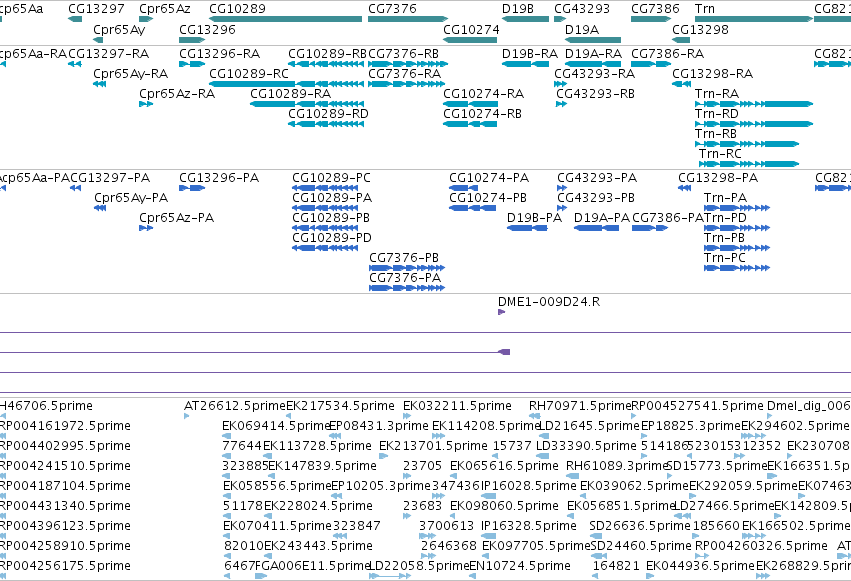The height and width of the screenshot is (581, 851).
Task: Click the CG10289-PD protein label
Action: tap(332, 238)
